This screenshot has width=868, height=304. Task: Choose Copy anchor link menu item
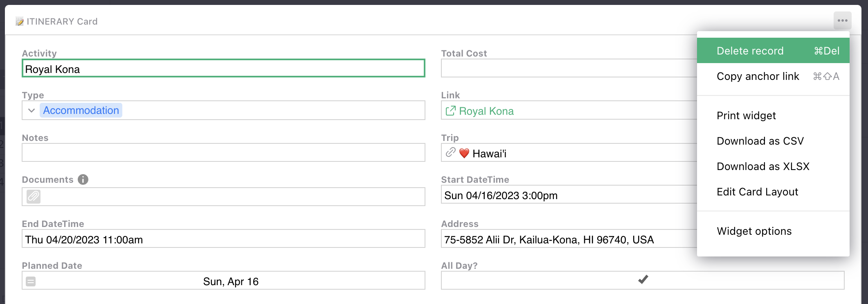[x=758, y=76]
